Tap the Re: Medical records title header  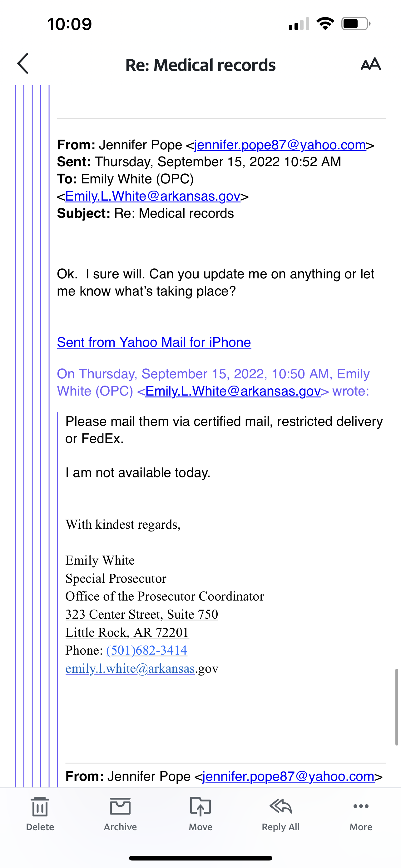pos(200,65)
